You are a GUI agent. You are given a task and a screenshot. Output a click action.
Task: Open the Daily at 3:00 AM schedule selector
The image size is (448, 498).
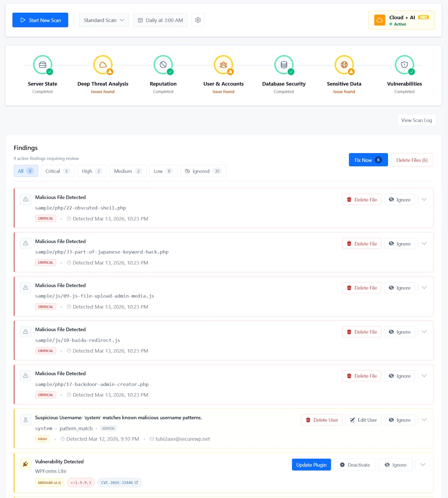click(160, 20)
